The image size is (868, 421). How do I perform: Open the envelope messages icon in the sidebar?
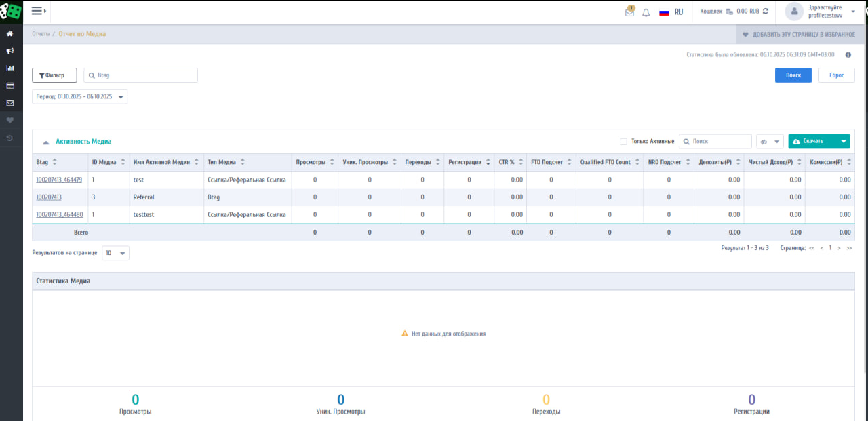coord(10,103)
